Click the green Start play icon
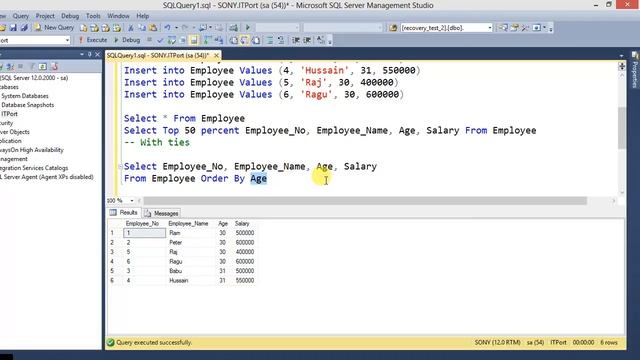Image resolution: width=640 pixels, height=360 pixels. click(x=247, y=28)
